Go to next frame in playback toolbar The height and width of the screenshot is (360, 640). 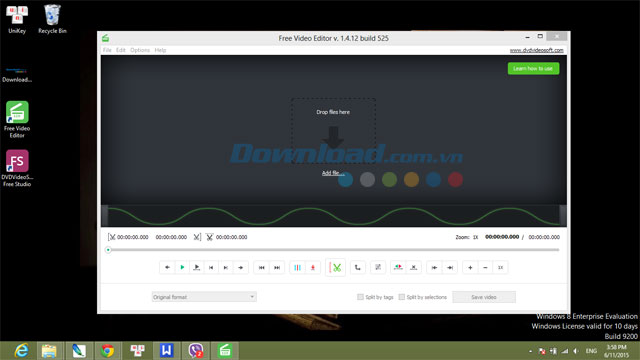click(x=226, y=267)
